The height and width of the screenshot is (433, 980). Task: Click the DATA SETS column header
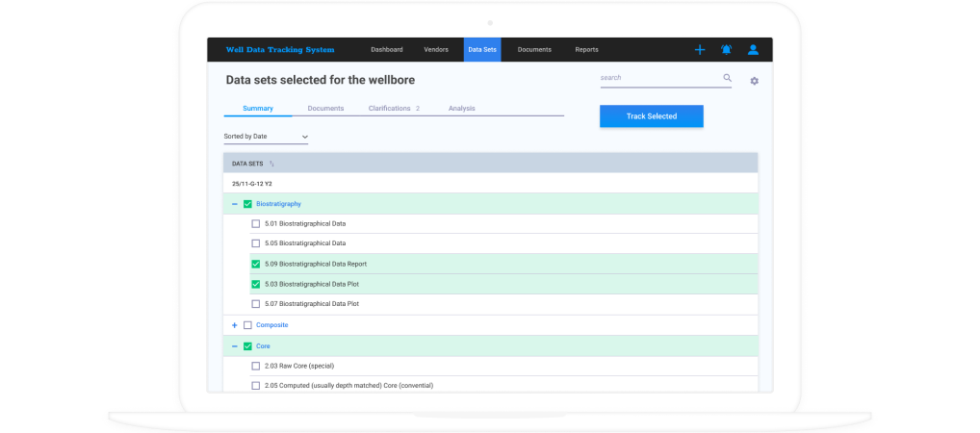click(247, 164)
